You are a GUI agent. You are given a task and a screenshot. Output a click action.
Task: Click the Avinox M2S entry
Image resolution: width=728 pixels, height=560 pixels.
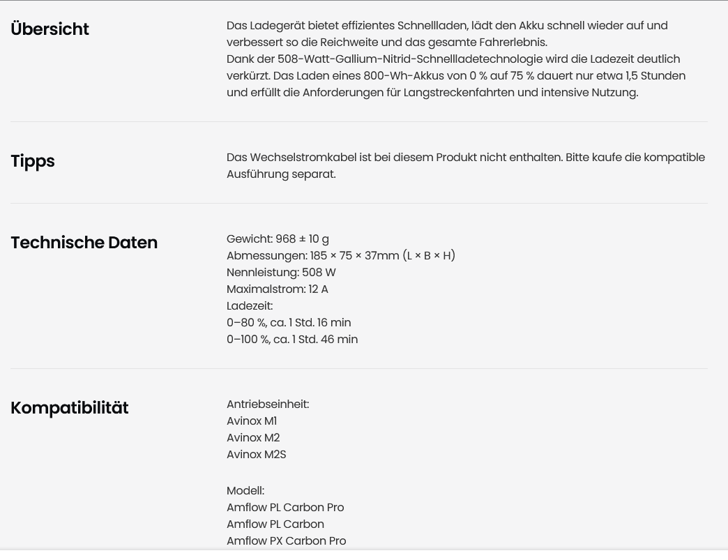point(257,454)
